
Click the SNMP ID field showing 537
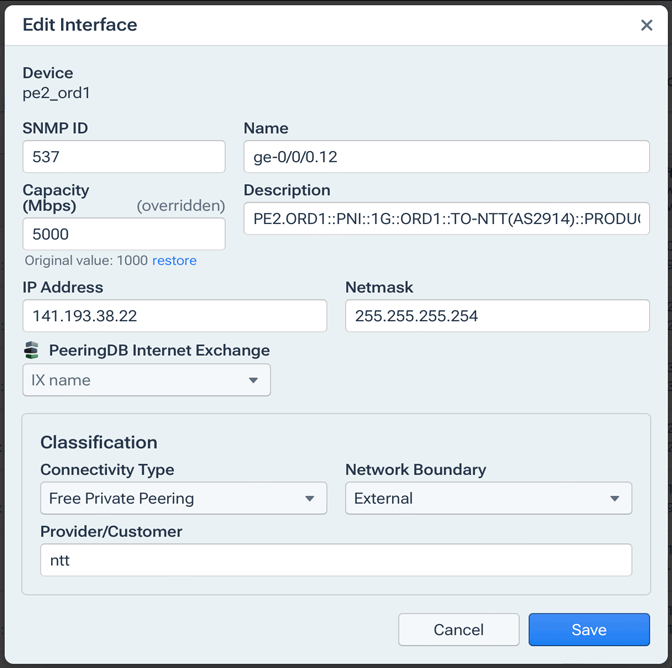(124, 157)
